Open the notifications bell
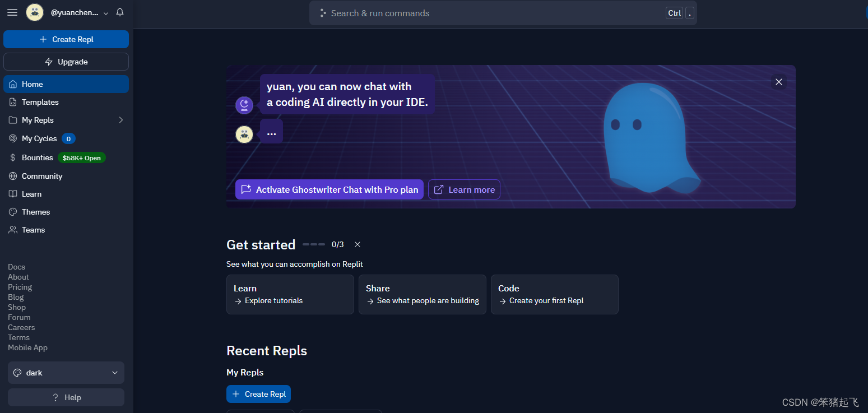This screenshot has width=868, height=413. click(120, 12)
